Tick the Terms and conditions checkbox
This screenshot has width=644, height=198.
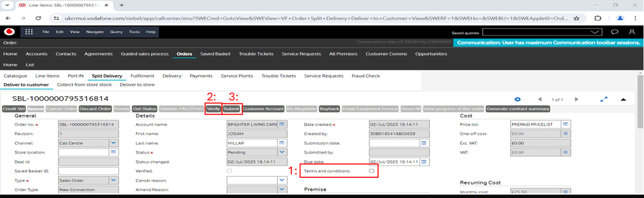coord(371,170)
